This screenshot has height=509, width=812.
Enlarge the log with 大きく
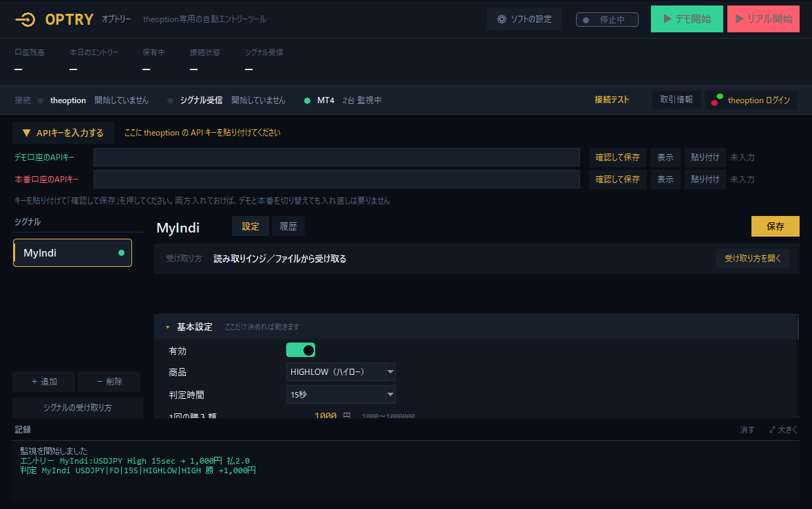(783, 430)
